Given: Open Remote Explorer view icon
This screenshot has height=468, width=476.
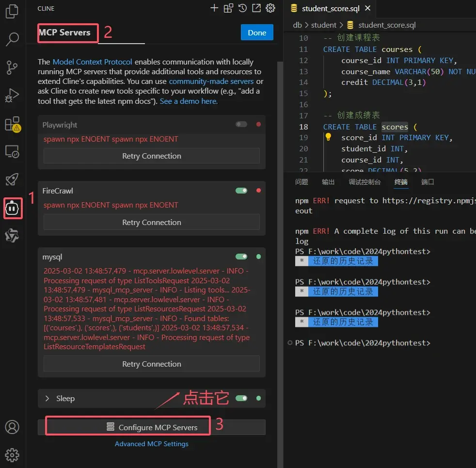Looking at the screenshot, I should point(12,152).
